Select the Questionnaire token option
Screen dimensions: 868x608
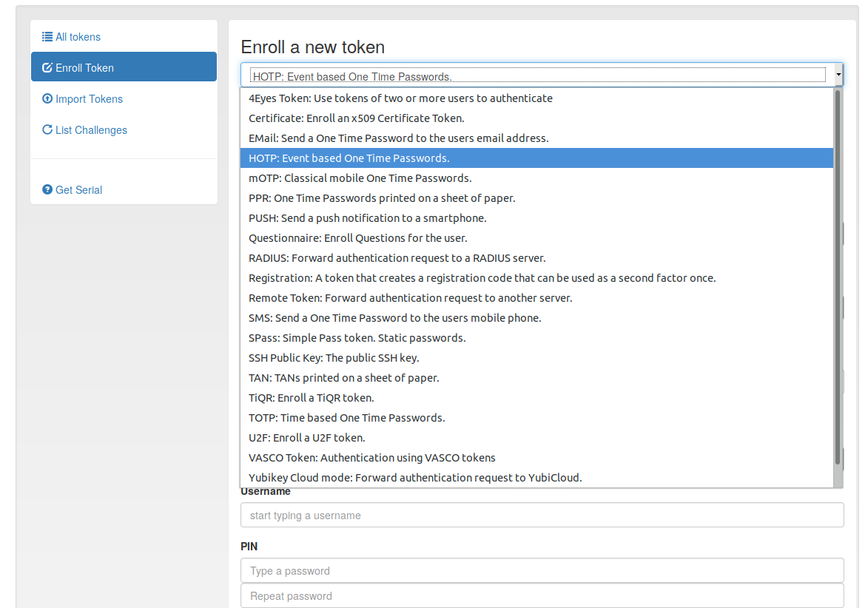pos(537,237)
